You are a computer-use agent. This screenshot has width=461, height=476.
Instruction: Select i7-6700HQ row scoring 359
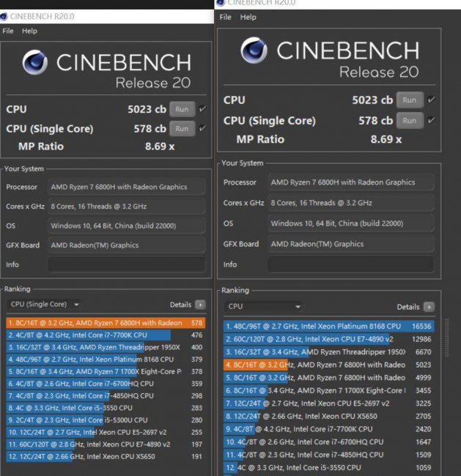[106, 384]
